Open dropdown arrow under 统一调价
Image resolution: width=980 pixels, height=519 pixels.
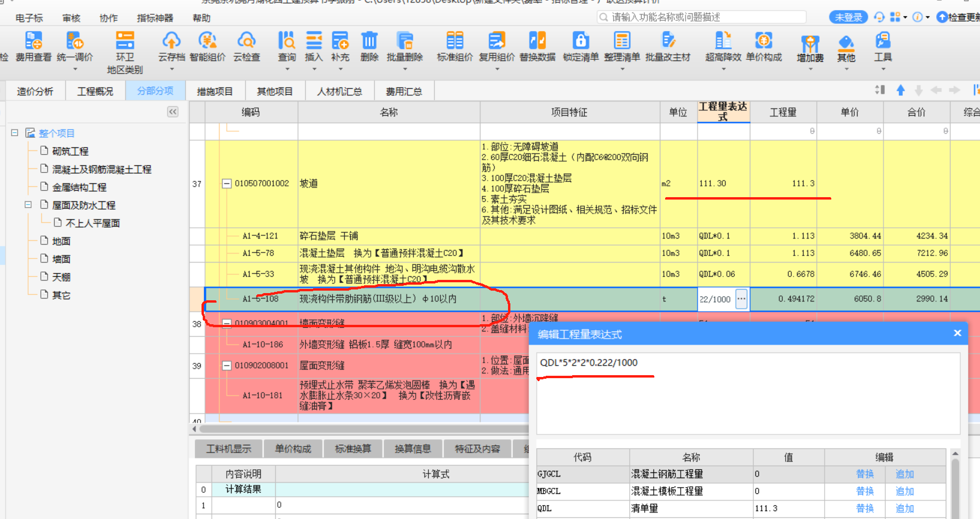click(75, 69)
